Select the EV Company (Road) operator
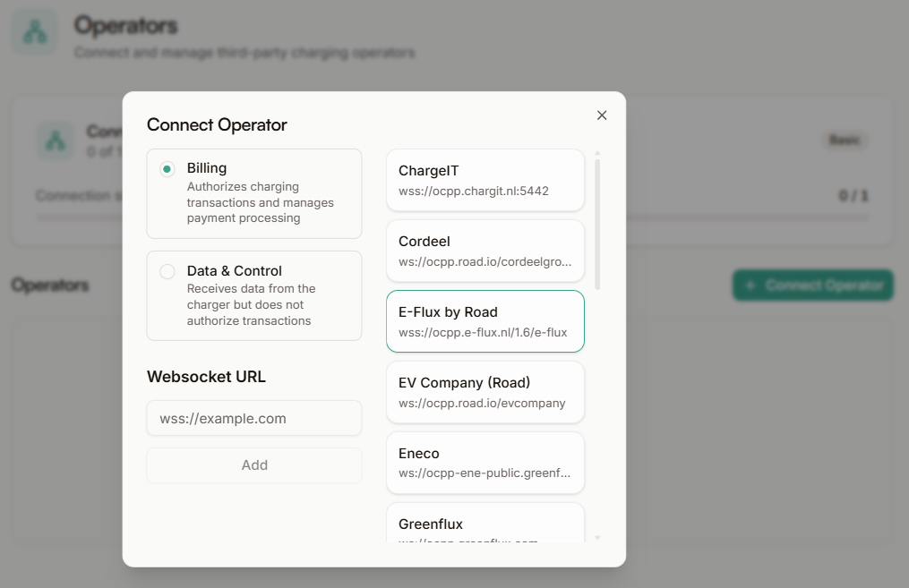 485,392
